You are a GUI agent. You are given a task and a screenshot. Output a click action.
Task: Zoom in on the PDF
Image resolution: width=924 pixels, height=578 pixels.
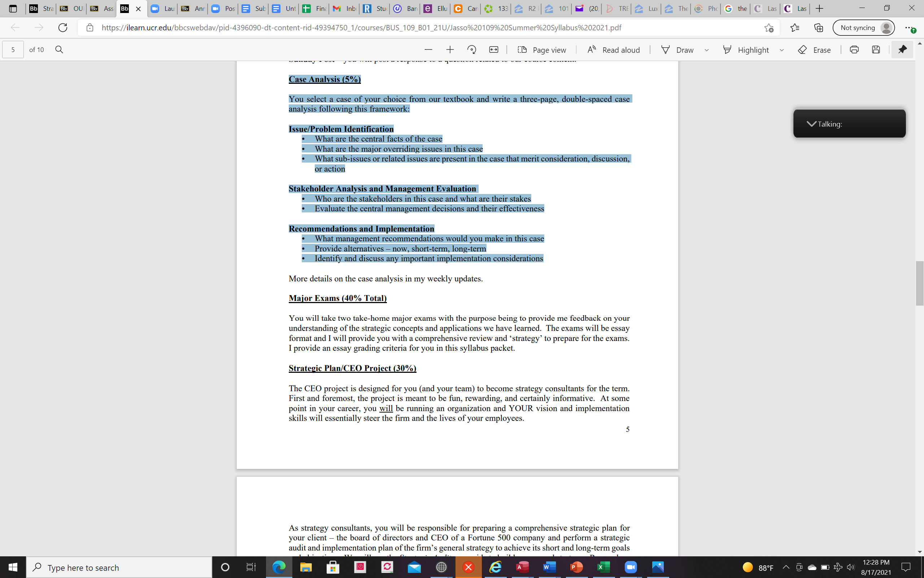[450, 50]
